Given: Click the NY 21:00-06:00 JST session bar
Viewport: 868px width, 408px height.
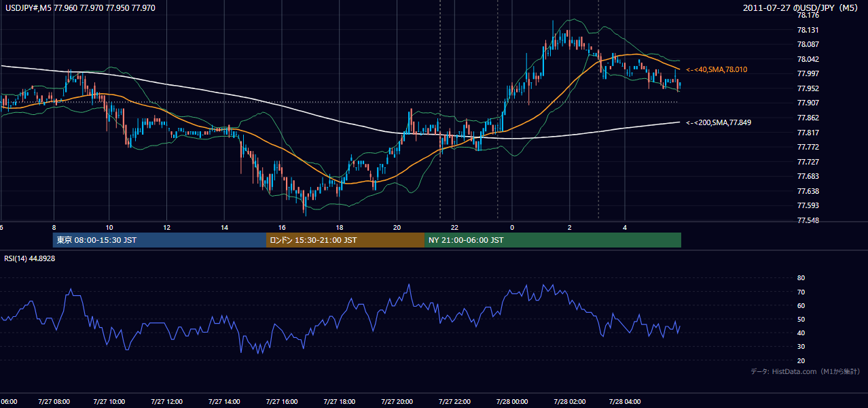Looking at the screenshot, I should [553, 240].
